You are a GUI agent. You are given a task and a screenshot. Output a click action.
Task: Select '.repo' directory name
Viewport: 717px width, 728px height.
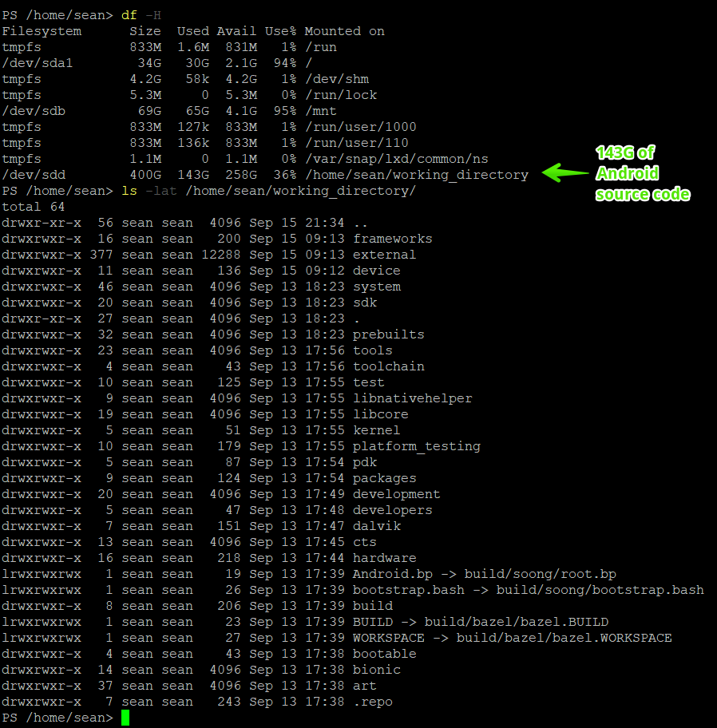tap(373, 702)
